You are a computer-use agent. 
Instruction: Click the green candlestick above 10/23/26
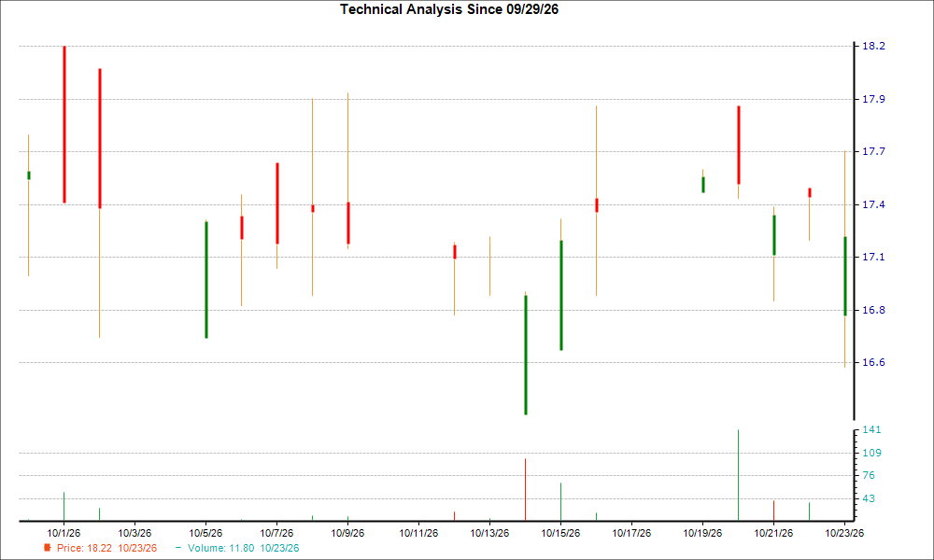(x=844, y=276)
